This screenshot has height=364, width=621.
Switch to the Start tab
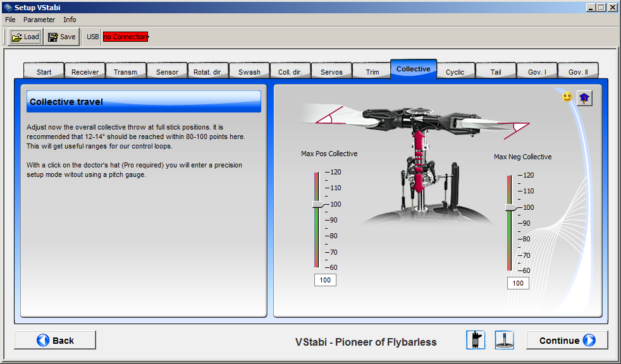point(44,71)
